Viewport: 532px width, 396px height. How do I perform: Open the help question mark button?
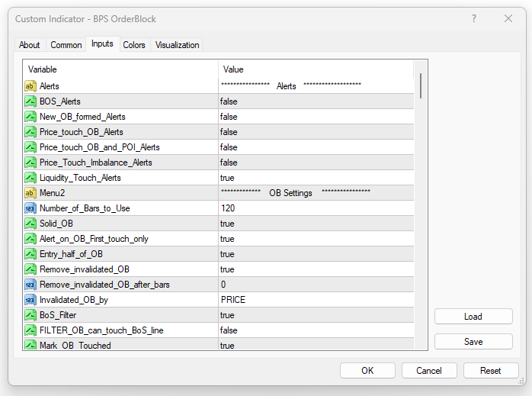point(474,18)
